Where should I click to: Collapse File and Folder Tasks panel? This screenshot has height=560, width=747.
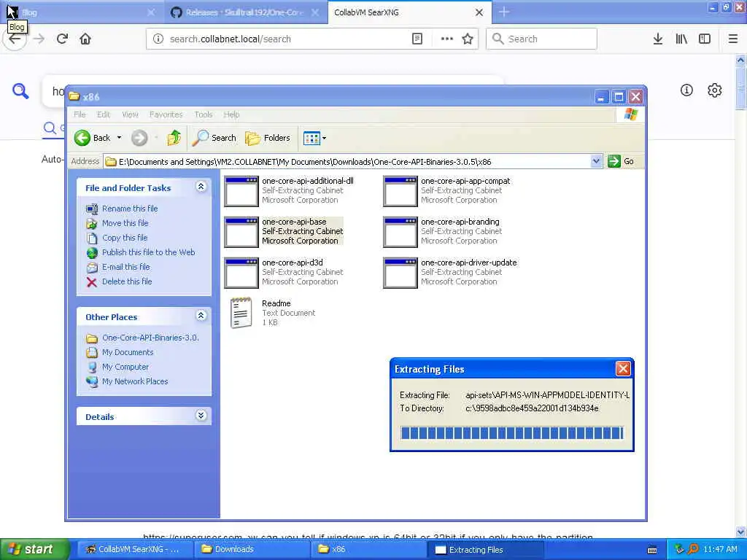tap(201, 187)
